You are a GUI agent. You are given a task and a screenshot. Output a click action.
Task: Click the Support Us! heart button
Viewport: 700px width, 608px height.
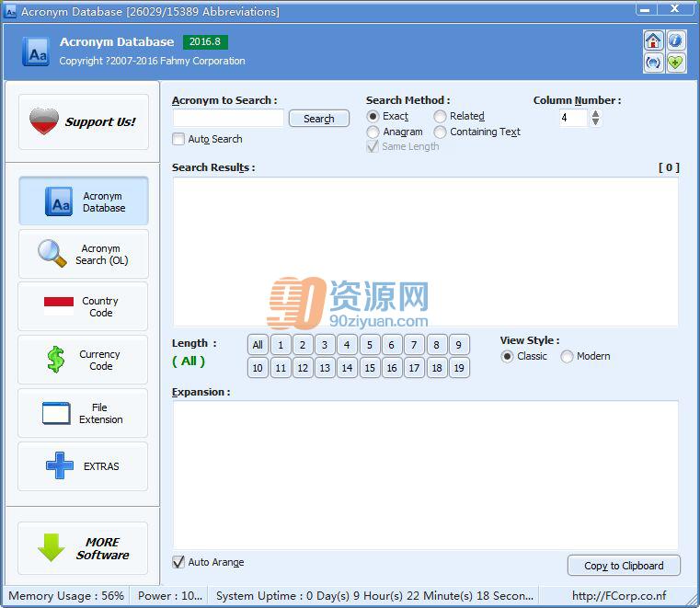84,121
